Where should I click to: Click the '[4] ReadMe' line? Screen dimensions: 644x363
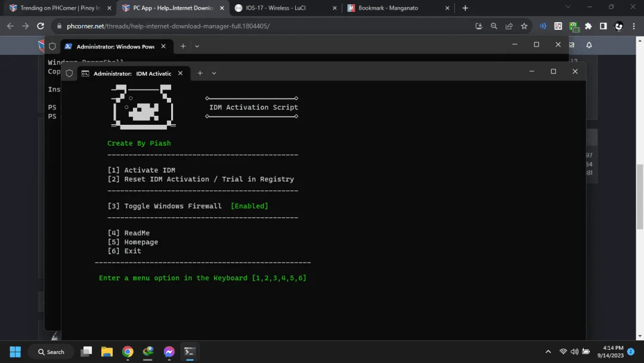click(129, 233)
